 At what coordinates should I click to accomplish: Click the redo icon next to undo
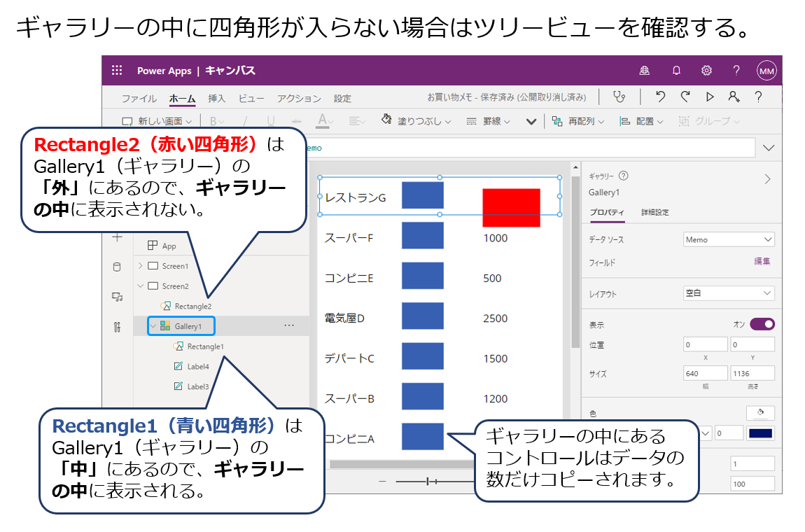[684, 98]
